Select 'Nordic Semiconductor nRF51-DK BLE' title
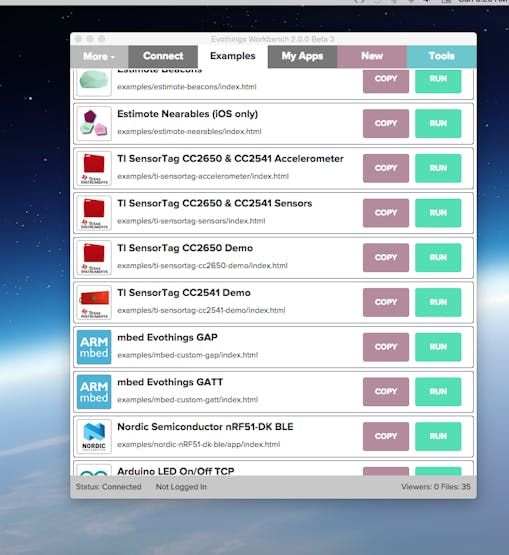509x555 pixels. point(205,427)
